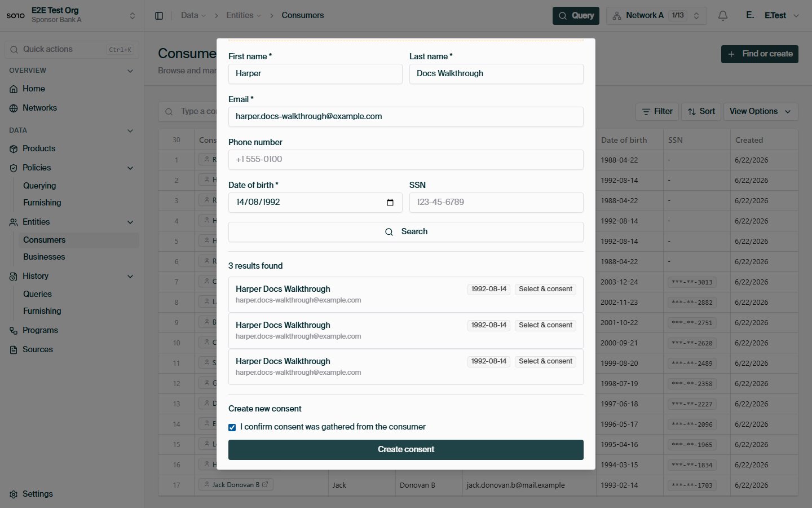The height and width of the screenshot is (508, 812).
Task: Click the Products cube icon
Action: click(x=14, y=149)
